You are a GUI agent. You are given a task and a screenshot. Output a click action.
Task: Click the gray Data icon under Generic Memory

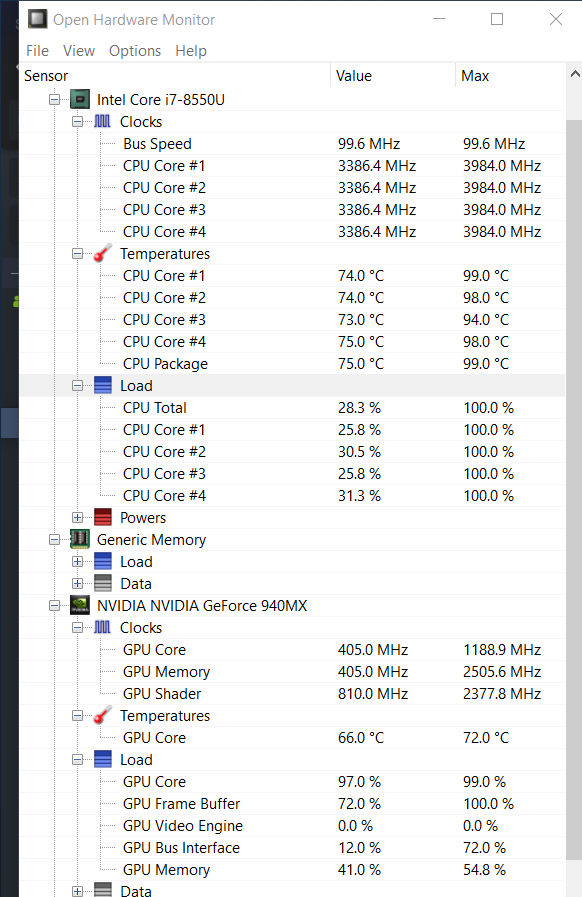pyautogui.click(x=103, y=584)
